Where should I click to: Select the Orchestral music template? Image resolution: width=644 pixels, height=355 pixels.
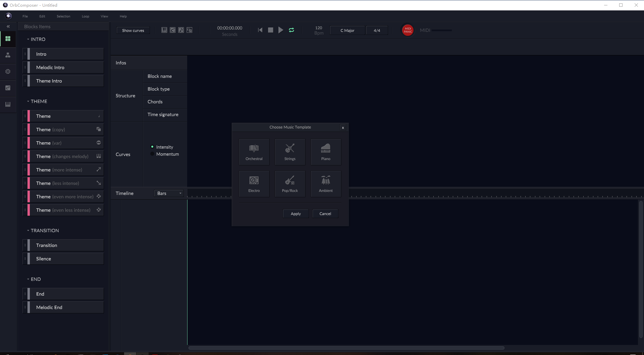254,152
